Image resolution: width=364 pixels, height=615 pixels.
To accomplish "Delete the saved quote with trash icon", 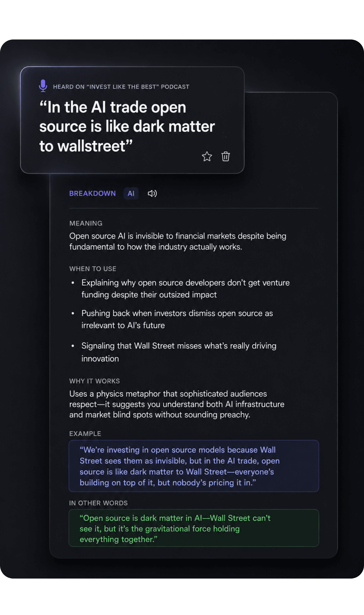I will coord(225,156).
